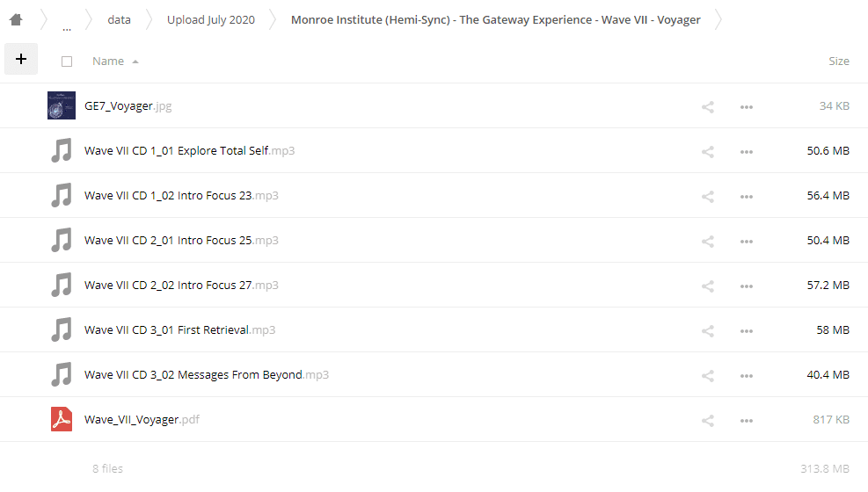The width and height of the screenshot is (868, 492).
Task: Click the 817 KB size value
Action: pyautogui.click(x=831, y=420)
